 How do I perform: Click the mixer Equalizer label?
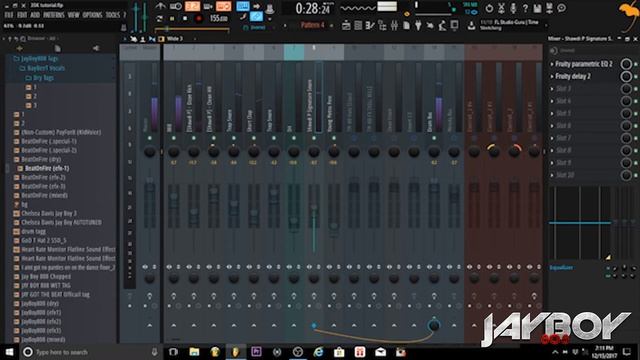pos(561,268)
